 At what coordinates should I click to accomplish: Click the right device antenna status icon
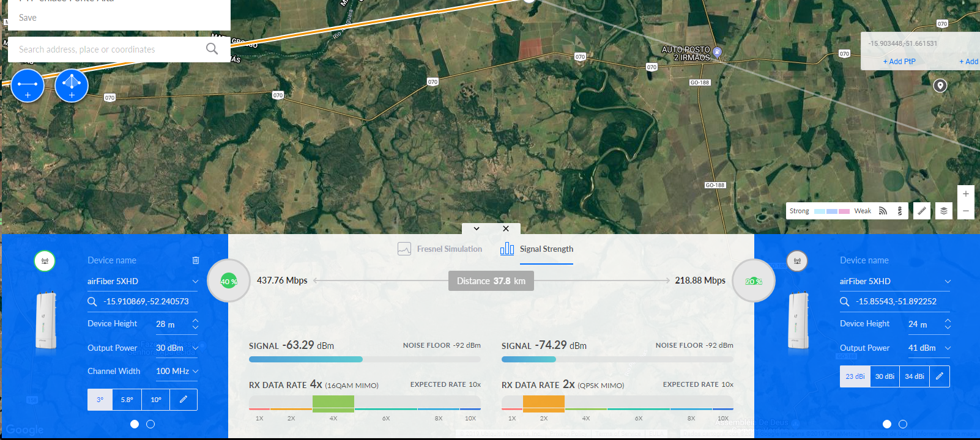(x=797, y=261)
